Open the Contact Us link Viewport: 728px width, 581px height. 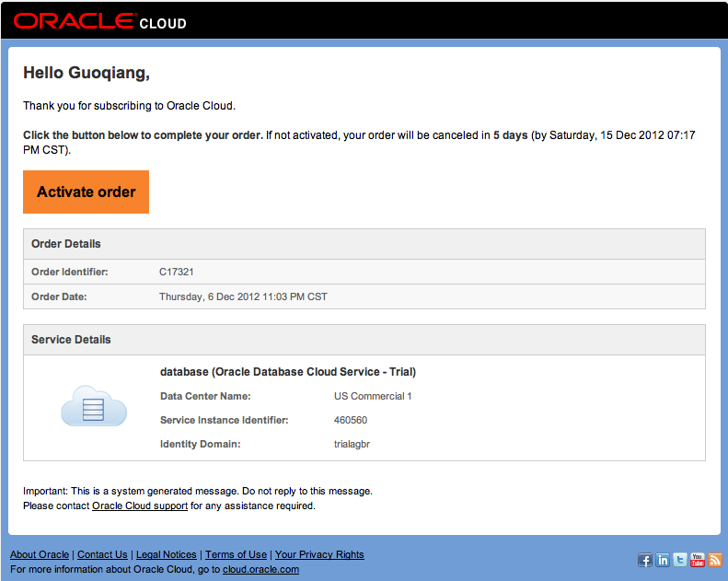click(102, 554)
